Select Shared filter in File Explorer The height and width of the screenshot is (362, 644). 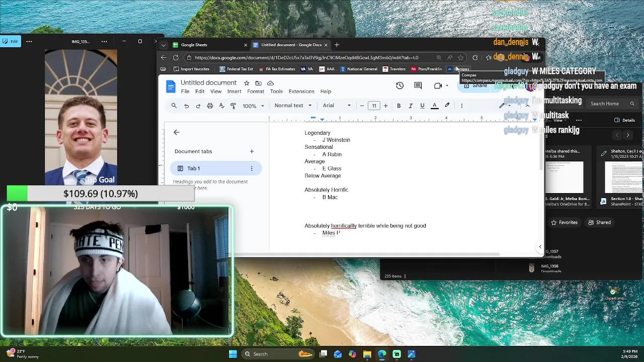tap(599, 222)
